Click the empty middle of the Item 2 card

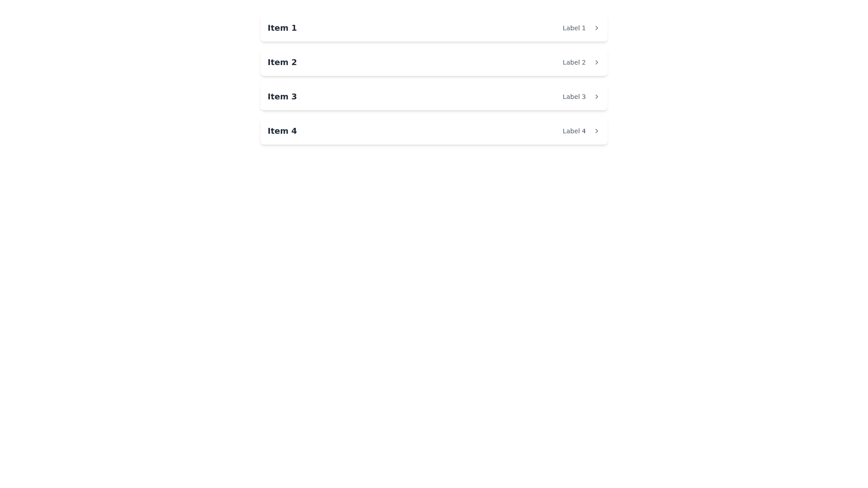pyautogui.click(x=429, y=62)
